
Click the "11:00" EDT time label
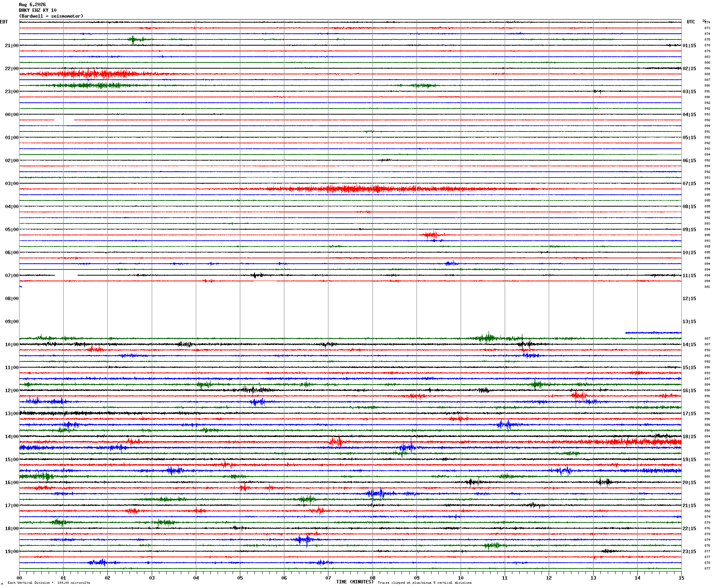click(11, 368)
